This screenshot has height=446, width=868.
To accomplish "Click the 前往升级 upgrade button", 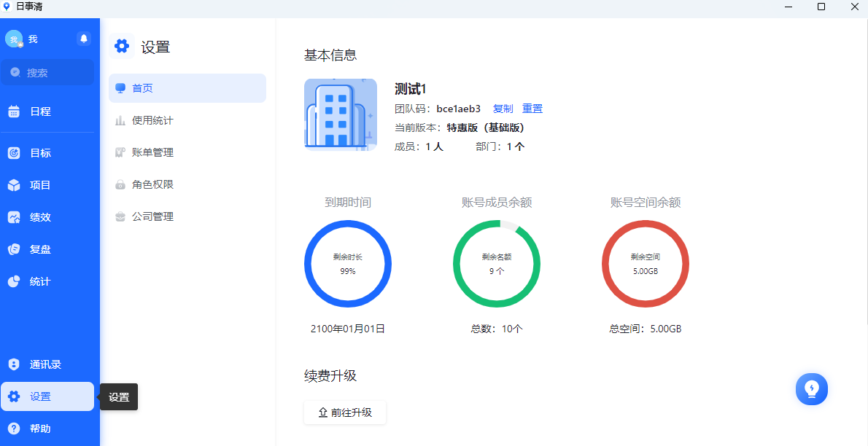I will [344, 412].
